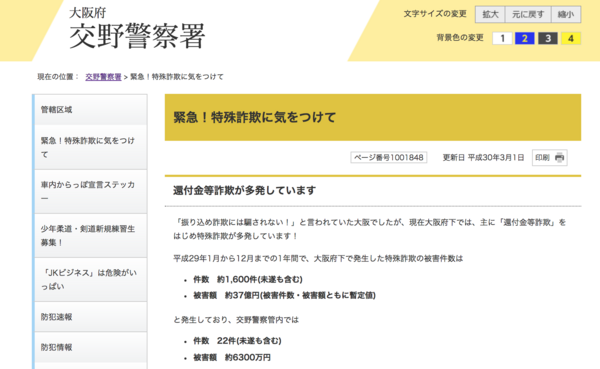Select dark background color option 3
The height and width of the screenshot is (369, 600).
click(x=548, y=38)
